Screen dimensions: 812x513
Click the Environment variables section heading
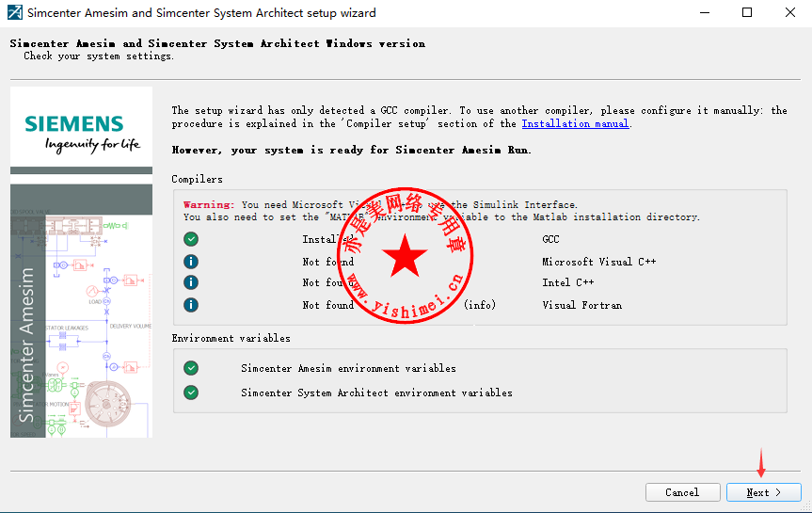point(231,338)
